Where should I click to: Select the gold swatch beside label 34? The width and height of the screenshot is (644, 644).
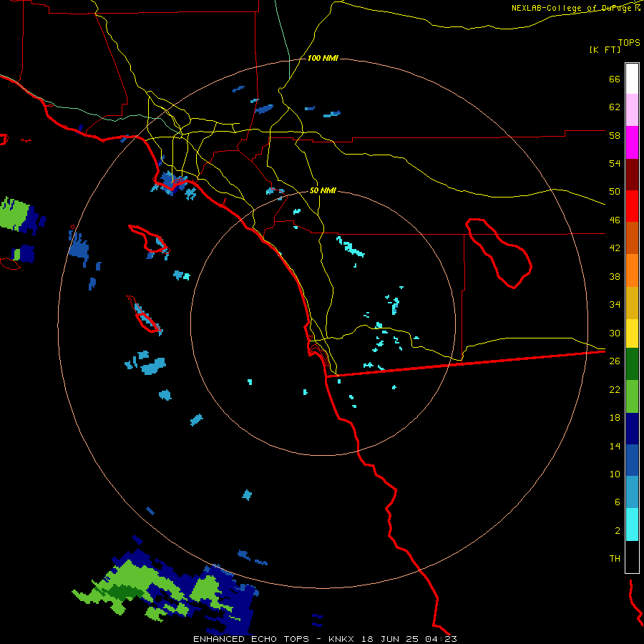coord(632,302)
